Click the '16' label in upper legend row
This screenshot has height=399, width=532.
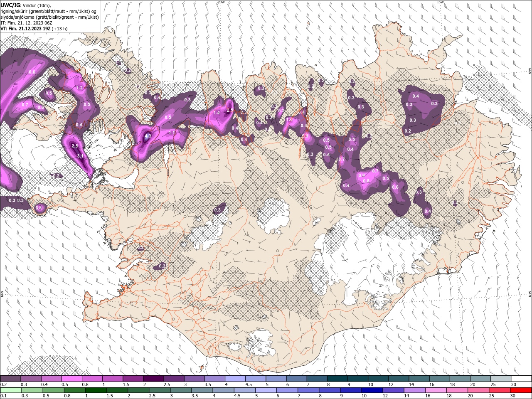click(x=432, y=385)
